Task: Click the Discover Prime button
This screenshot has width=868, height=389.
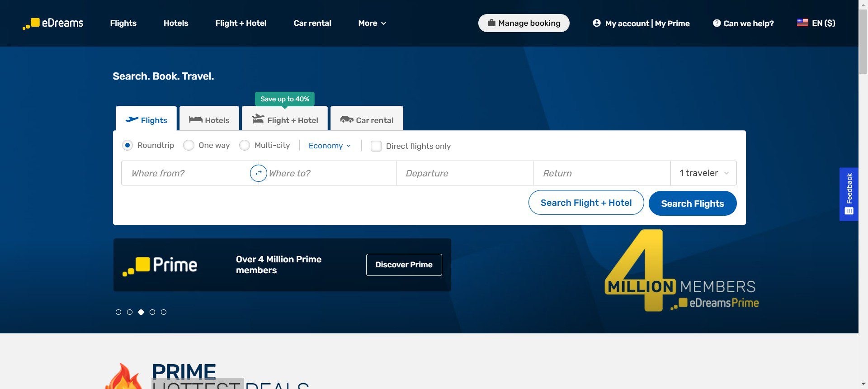Action: 404,265
